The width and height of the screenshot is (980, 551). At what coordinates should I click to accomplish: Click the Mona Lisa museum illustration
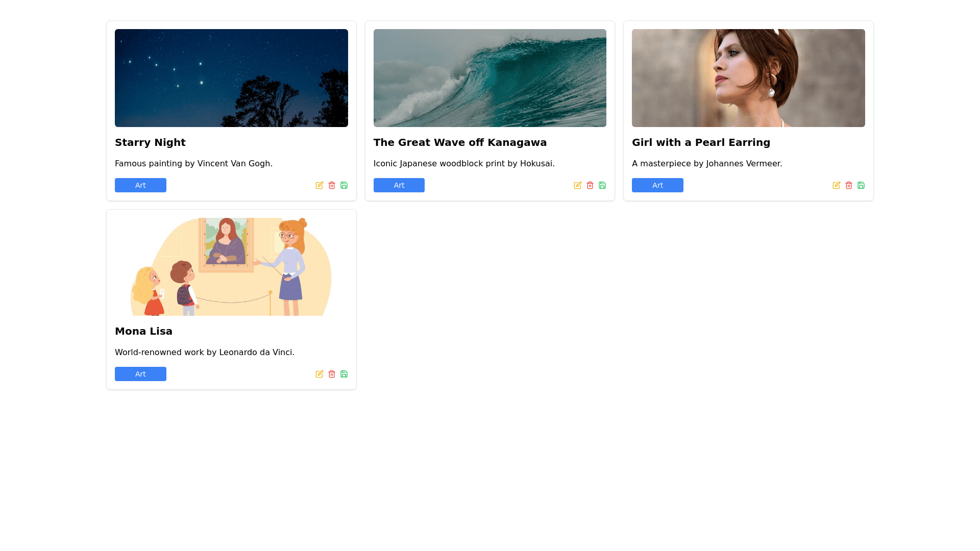click(231, 267)
